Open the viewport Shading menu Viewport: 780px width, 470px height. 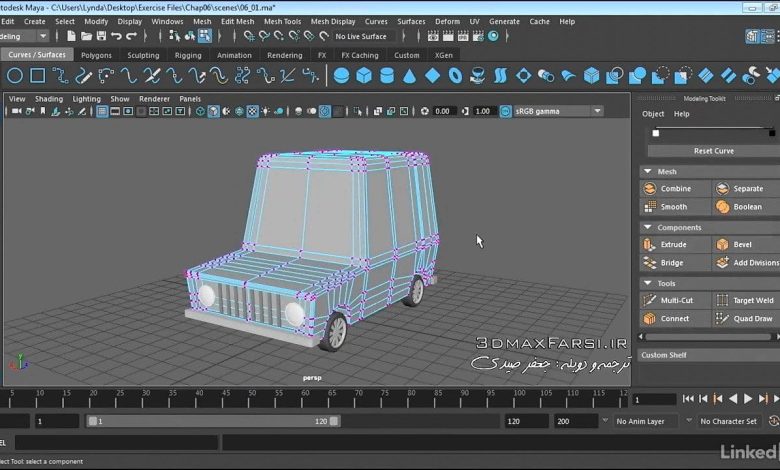[x=49, y=99]
